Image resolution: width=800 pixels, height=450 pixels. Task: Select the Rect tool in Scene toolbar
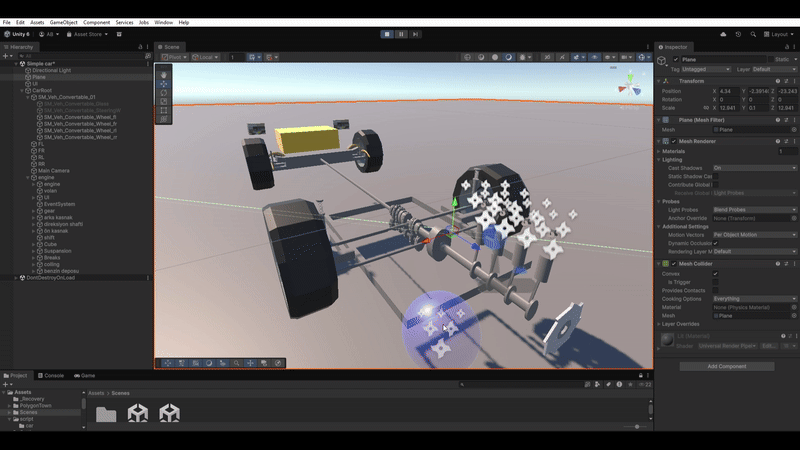coord(164,110)
